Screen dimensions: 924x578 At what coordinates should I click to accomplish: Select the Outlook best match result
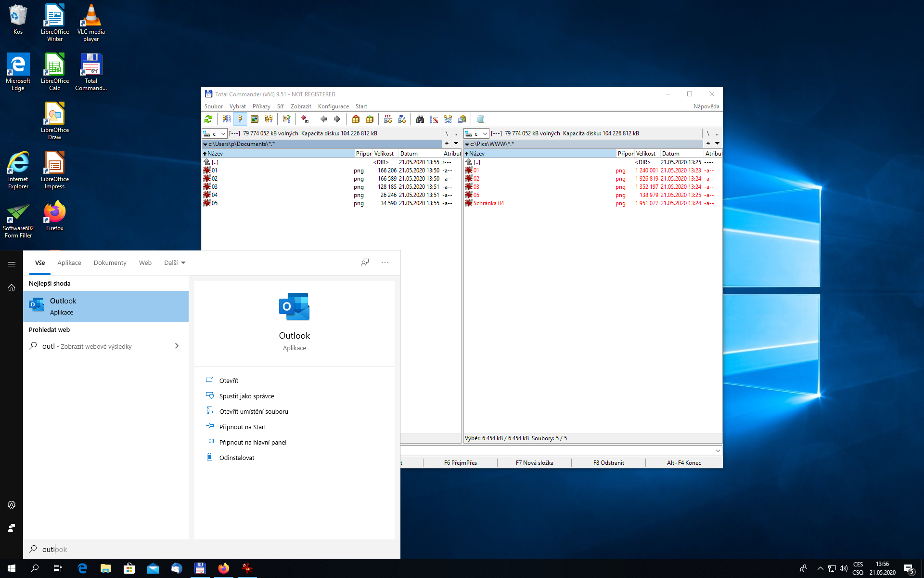coord(106,306)
